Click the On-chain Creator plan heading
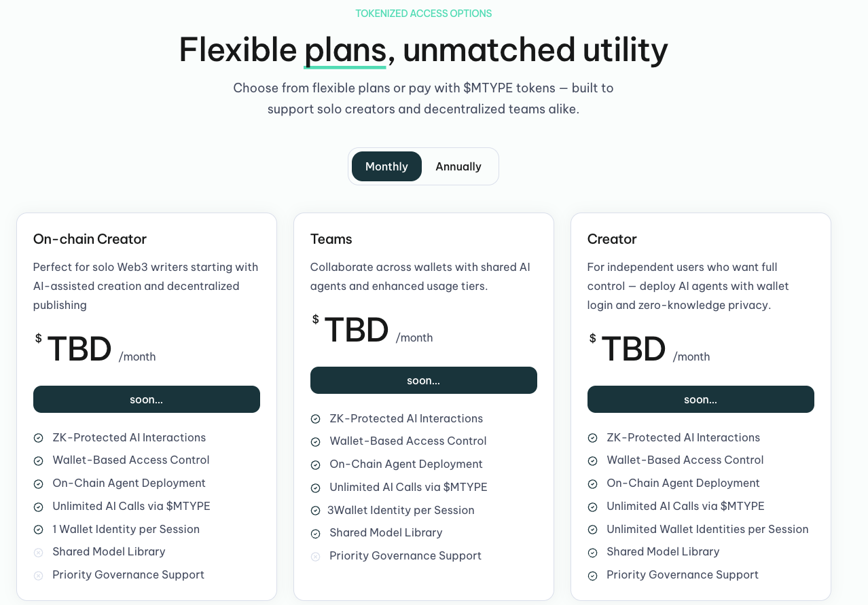The width and height of the screenshot is (868, 605). (x=90, y=239)
